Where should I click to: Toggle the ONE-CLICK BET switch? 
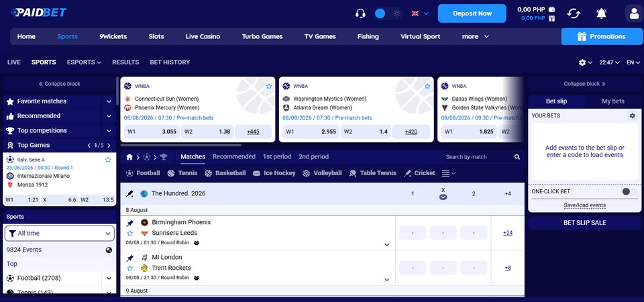(629, 191)
